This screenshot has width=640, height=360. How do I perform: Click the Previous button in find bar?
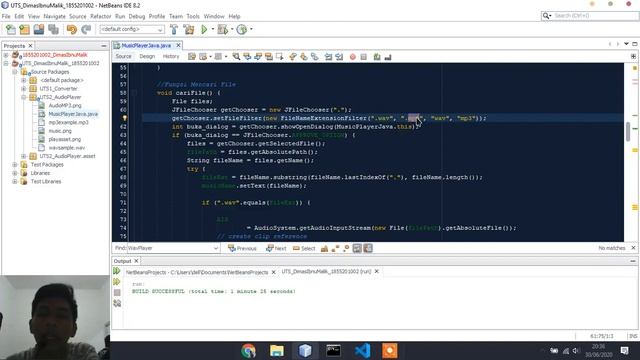(242, 248)
